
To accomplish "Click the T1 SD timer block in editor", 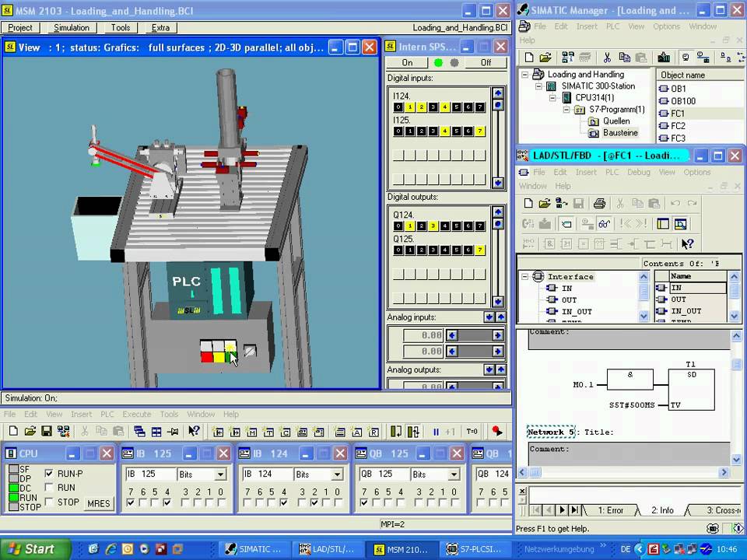I will 691,390.
